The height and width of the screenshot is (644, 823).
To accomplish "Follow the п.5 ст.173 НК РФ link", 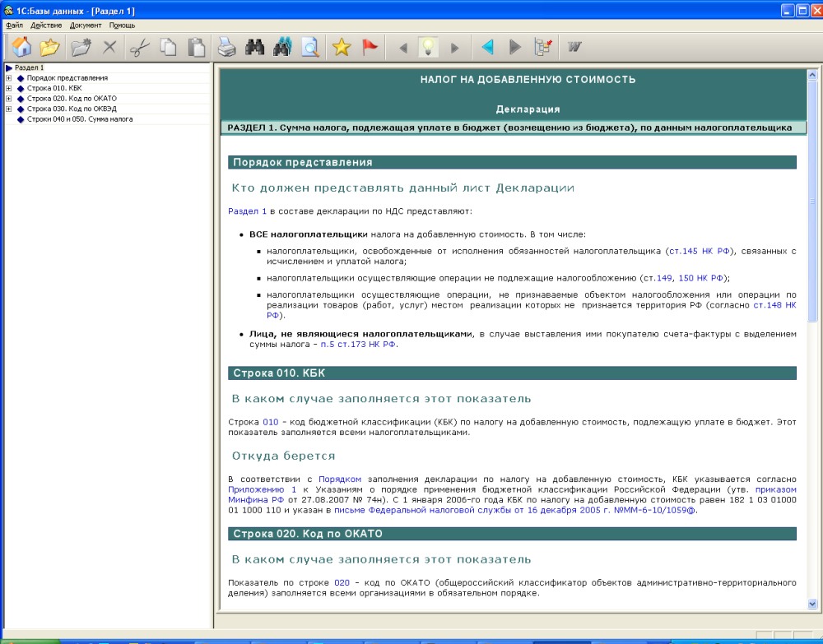I will point(358,345).
